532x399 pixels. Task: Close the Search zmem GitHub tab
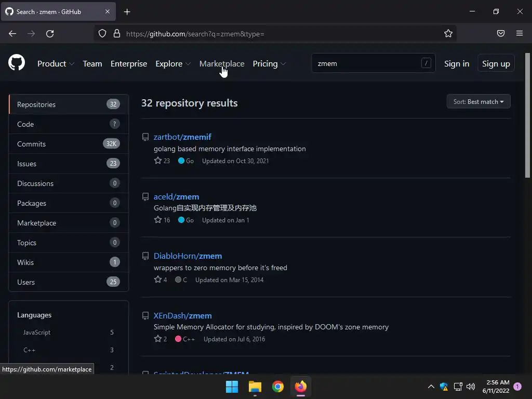[107, 11]
